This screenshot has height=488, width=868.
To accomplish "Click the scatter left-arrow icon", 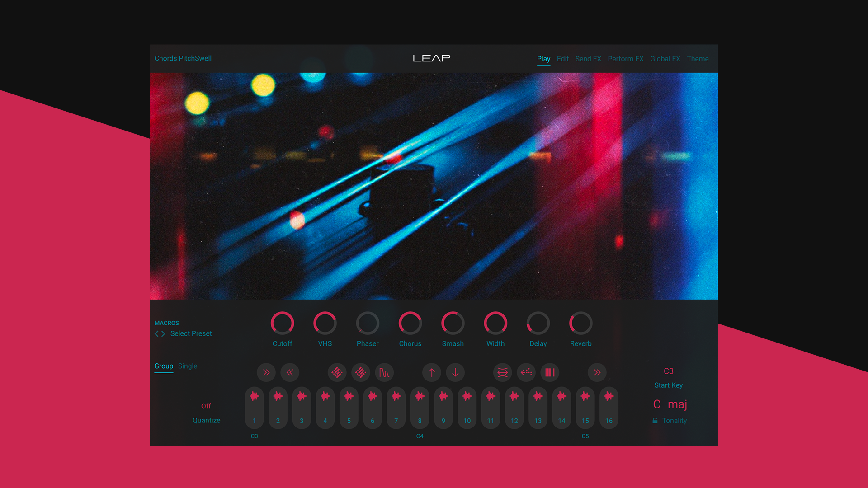I will tap(526, 372).
